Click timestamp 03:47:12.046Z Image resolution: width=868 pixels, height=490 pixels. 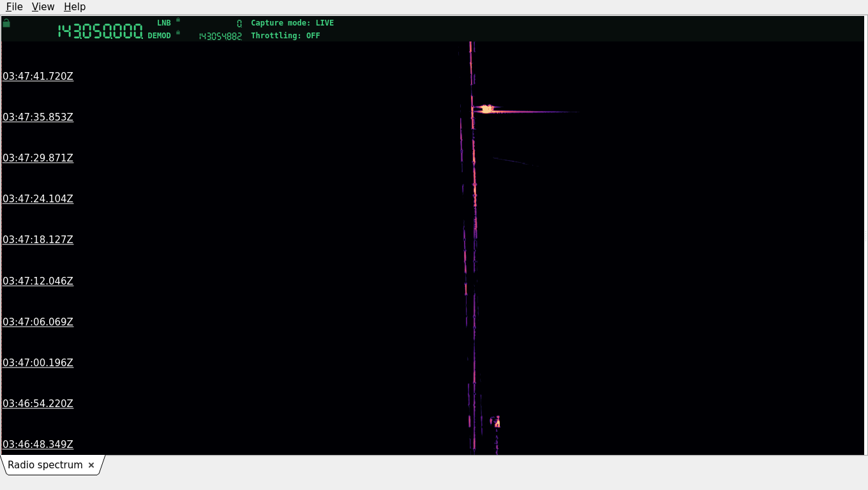pyautogui.click(x=38, y=281)
